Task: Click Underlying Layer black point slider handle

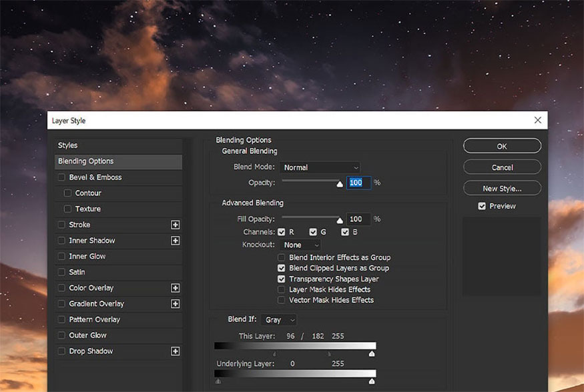Action: click(x=218, y=381)
